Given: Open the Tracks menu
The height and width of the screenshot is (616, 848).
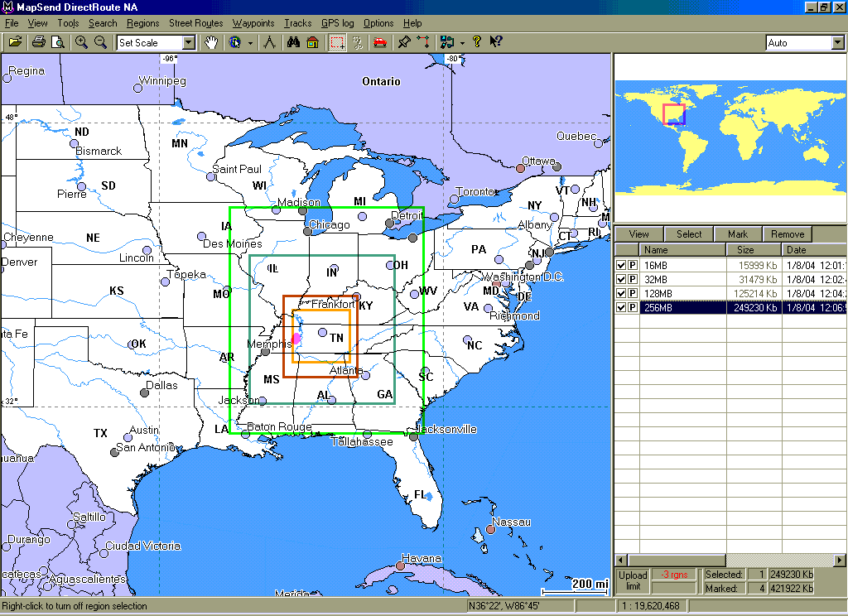Looking at the screenshot, I should (298, 23).
